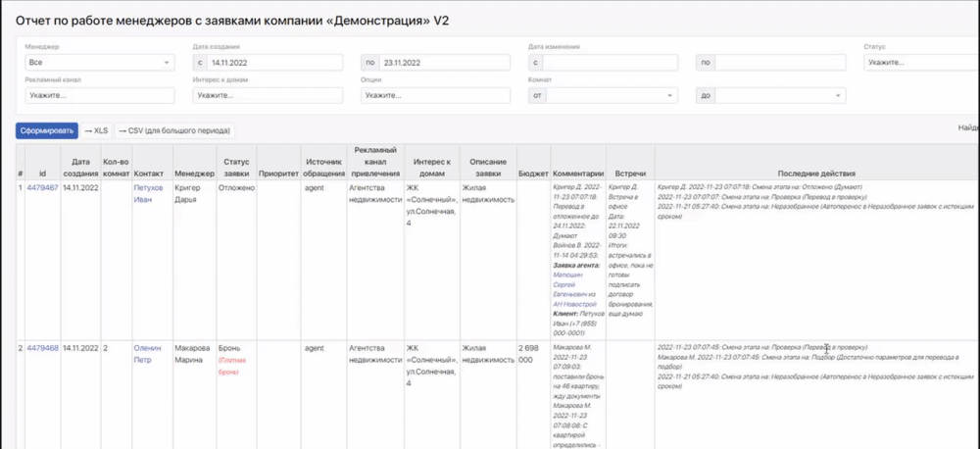The width and height of the screenshot is (980, 449).
Task: Expand the Комнат 'до' dropdown
Action: [x=778, y=96]
